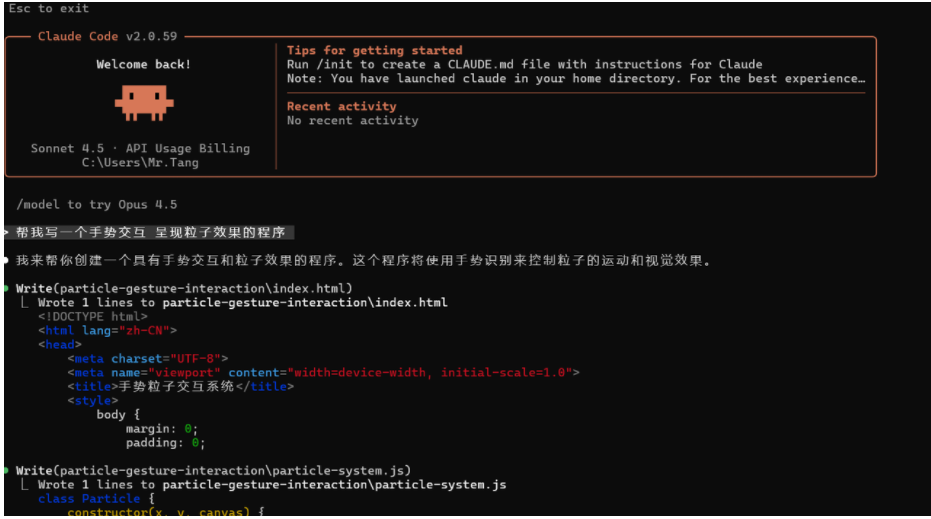Image resolution: width=931 pixels, height=519 pixels.
Task: Click the 'class Particle {' code line
Action: tap(97, 498)
